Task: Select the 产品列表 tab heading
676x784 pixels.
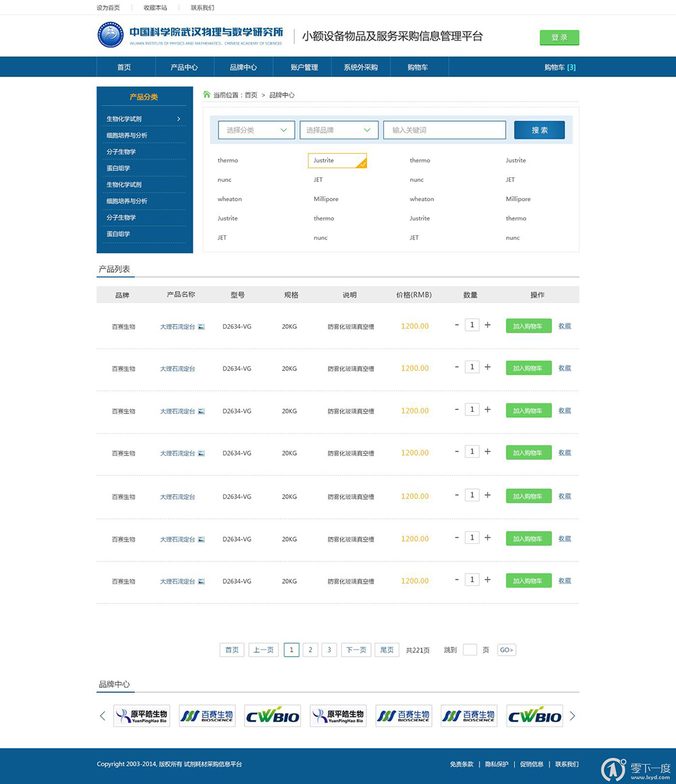Action: click(114, 269)
